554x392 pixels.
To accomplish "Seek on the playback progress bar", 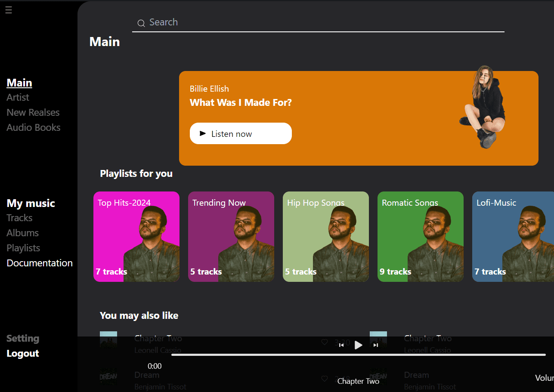I will point(359,355).
